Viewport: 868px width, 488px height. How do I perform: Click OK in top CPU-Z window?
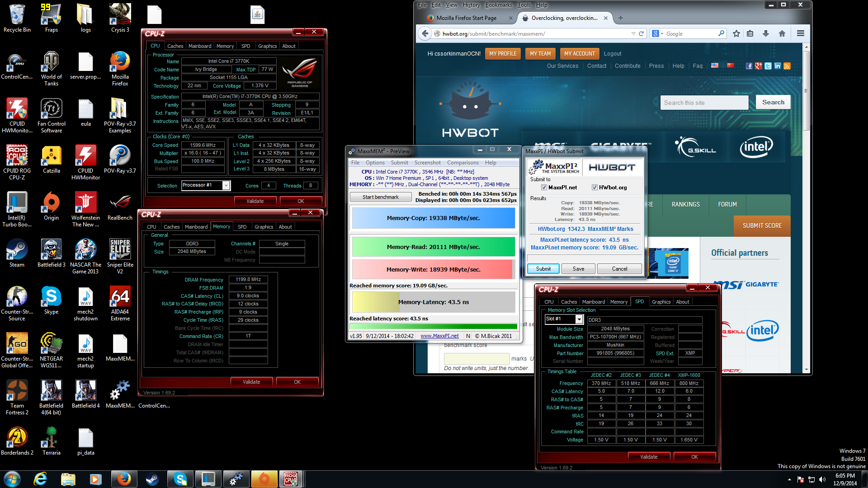click(x=301, y=201)
